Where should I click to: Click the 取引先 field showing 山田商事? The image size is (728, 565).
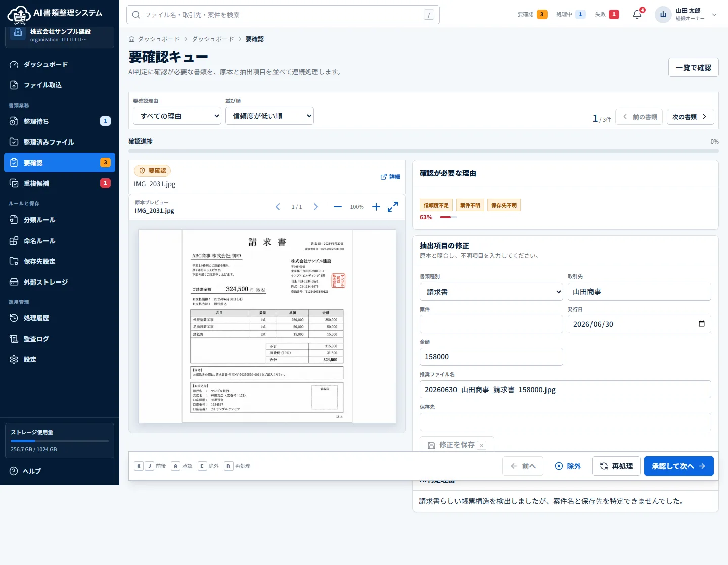click(640, 292)
